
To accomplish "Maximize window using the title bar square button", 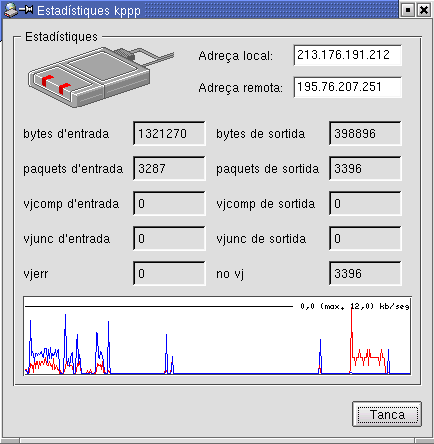I will point(408,10).
